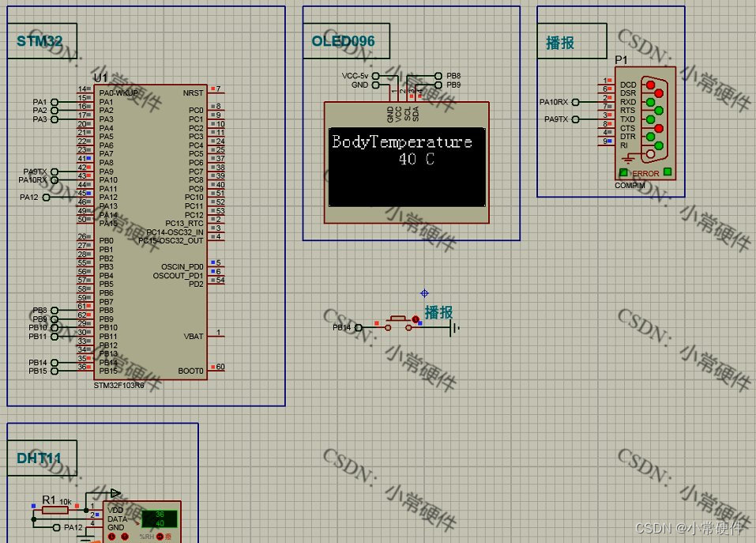
Task: Click the DHT11 block title label
Action: tap(39, 458)
